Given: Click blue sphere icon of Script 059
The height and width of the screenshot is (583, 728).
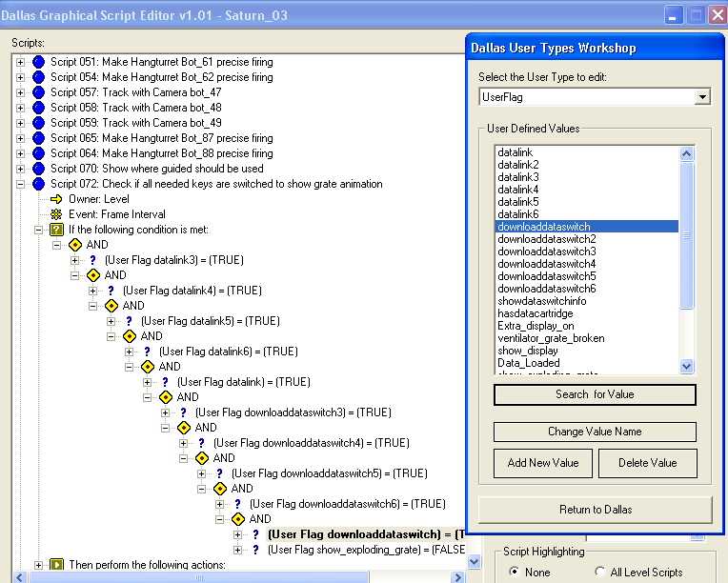Looking at the screenshot, I should pos(38,123).
